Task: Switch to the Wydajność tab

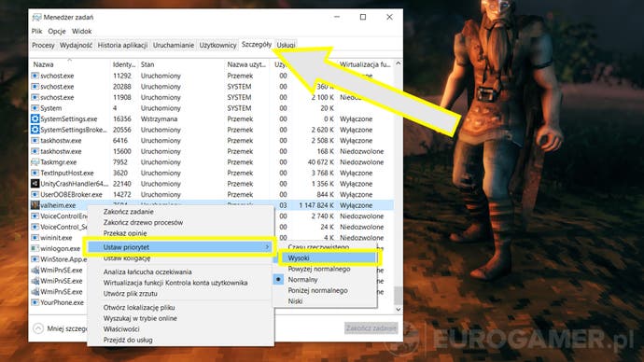Action: tap(76, 45)
